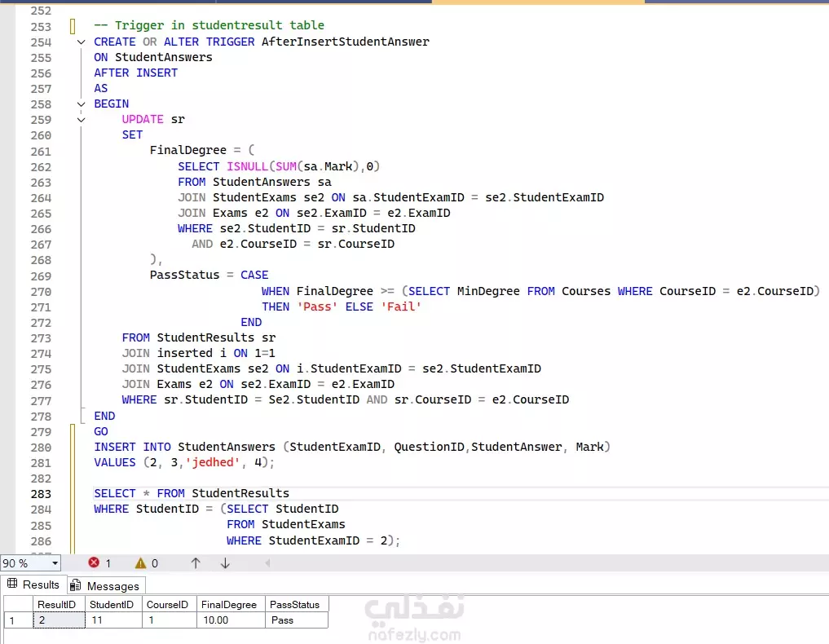This screenshot has height=644, width=829.
Task: Select the FinalDegree column header
Action: pyautogui.click(x=231, y=604)
